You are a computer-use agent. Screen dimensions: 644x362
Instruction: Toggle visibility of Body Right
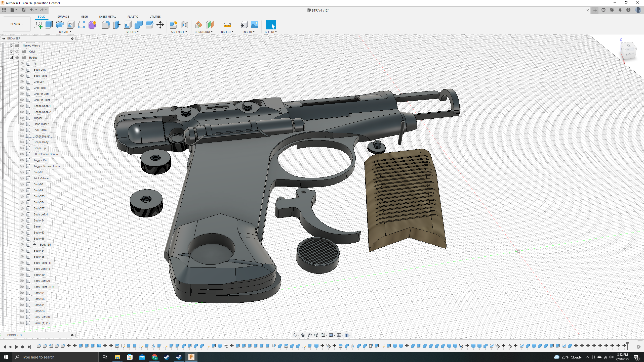click(x=22, y=76)
